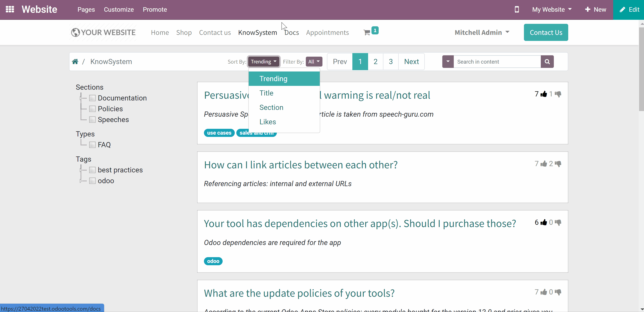Select Section sort option

[284, 107]
